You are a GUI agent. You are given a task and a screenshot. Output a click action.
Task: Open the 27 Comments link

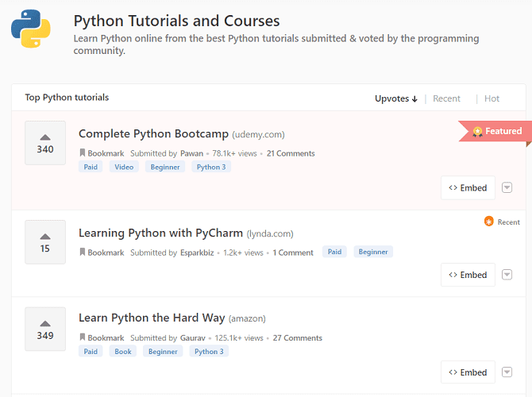[x=297, y=337]
